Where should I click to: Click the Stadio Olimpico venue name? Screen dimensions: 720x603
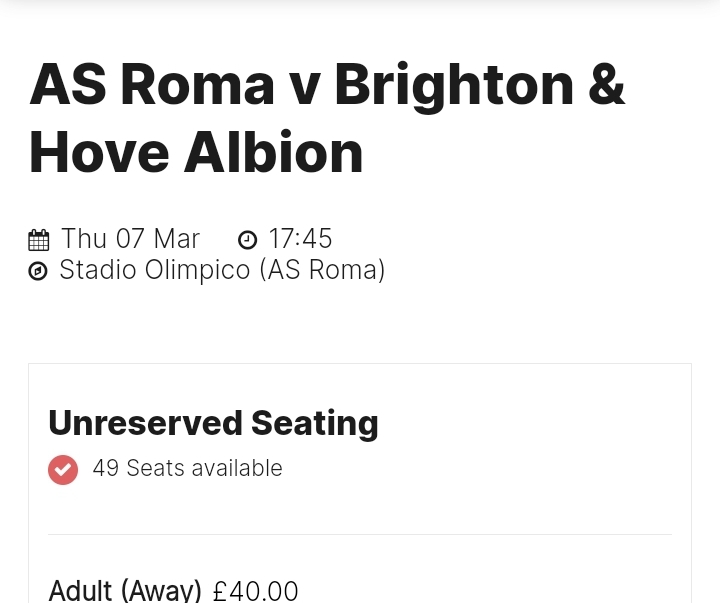pyautogui.click(x=155, y=270)
